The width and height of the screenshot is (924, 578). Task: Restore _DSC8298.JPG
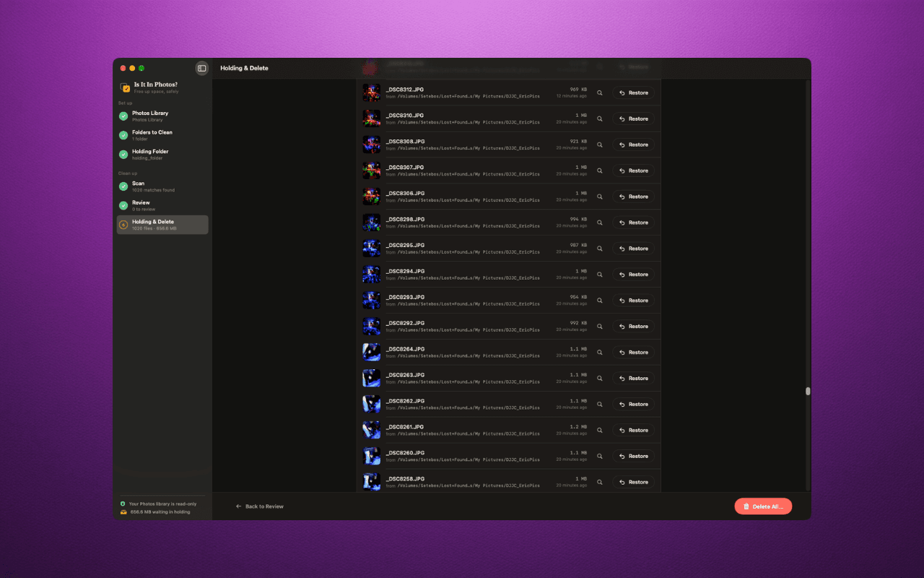click(634, 223)
